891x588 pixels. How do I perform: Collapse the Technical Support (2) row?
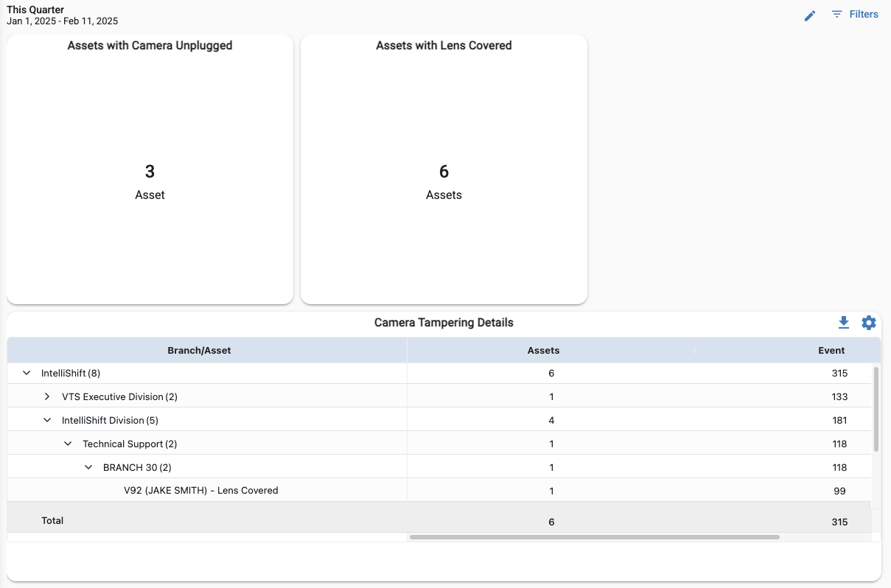[x=68, y=444]
